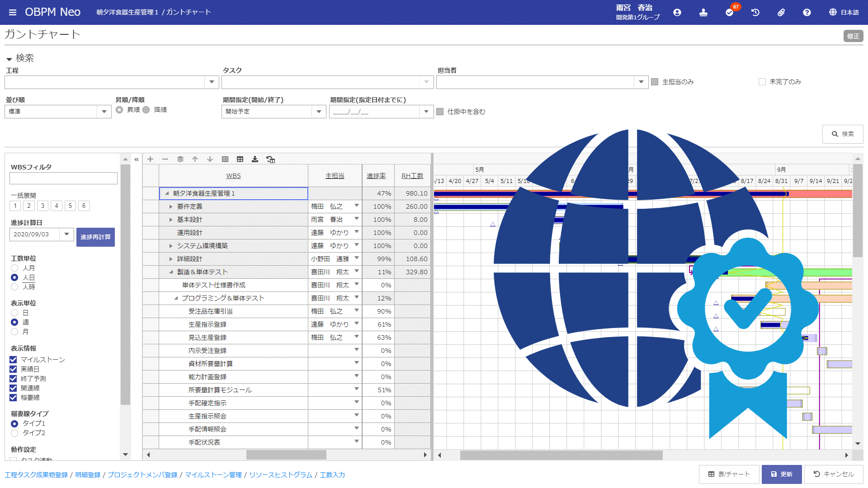The image size is (868, 488).
Task: Open the hamburger menu next to OBPM Neo
Action: point(13,12)
